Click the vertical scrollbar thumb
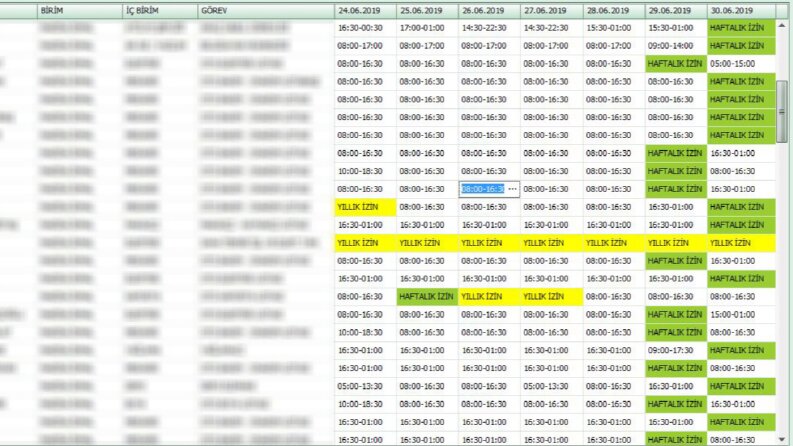This screenshot has height=446, width=793. point(782,111)
